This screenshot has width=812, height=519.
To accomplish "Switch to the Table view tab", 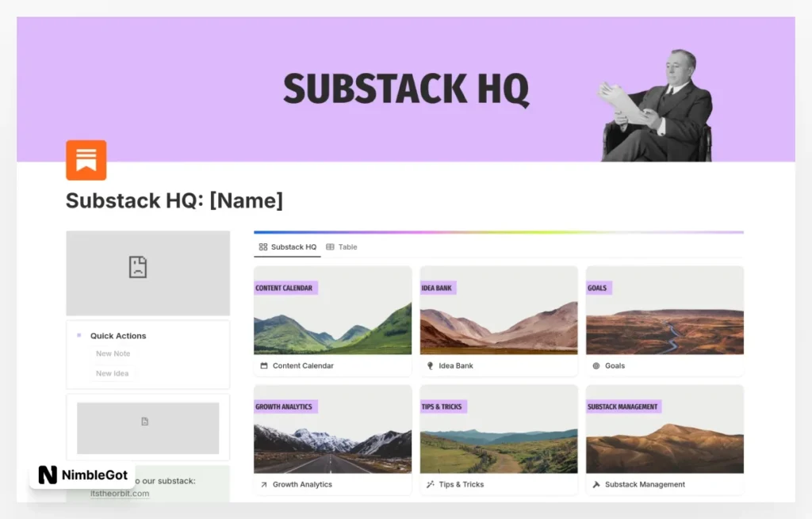I will click(342, 247).
